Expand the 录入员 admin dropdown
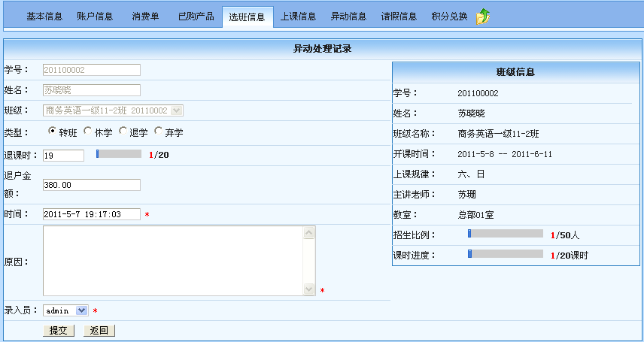The image size is (644, 342). pos(65,310)
